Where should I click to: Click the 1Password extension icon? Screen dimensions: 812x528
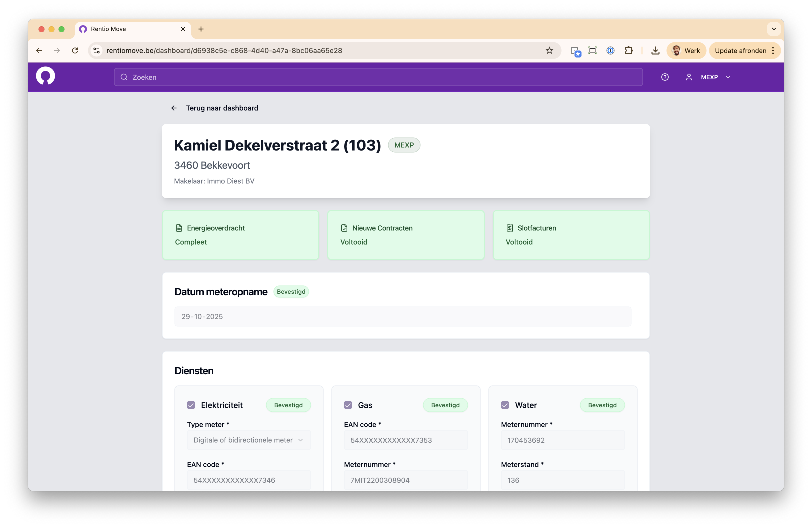pyautogui.click(x=610, y=50)
